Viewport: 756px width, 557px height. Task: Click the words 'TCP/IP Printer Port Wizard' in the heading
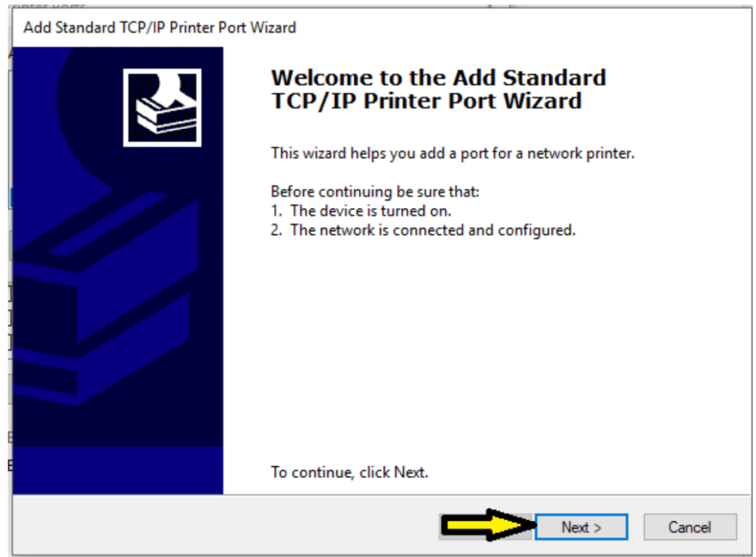pos(426,101)
